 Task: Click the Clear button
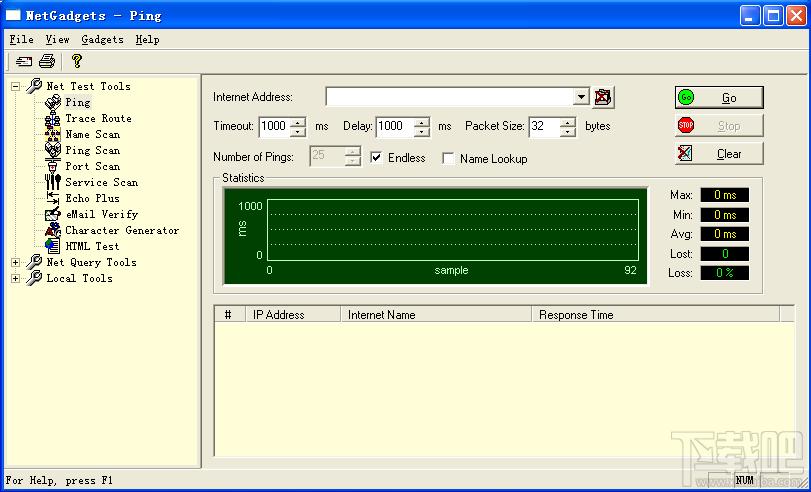(x=719, y=154)
